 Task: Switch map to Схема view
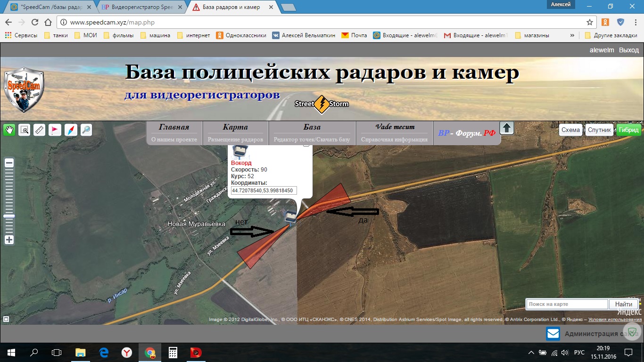[570, 130]
